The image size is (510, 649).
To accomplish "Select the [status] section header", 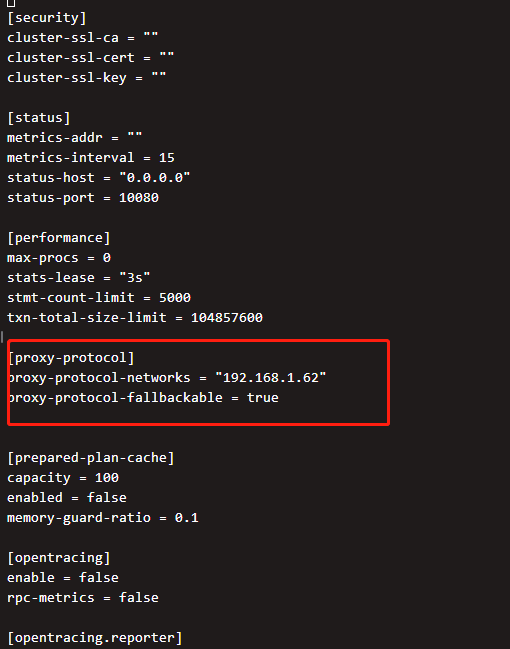I will 39,118.
